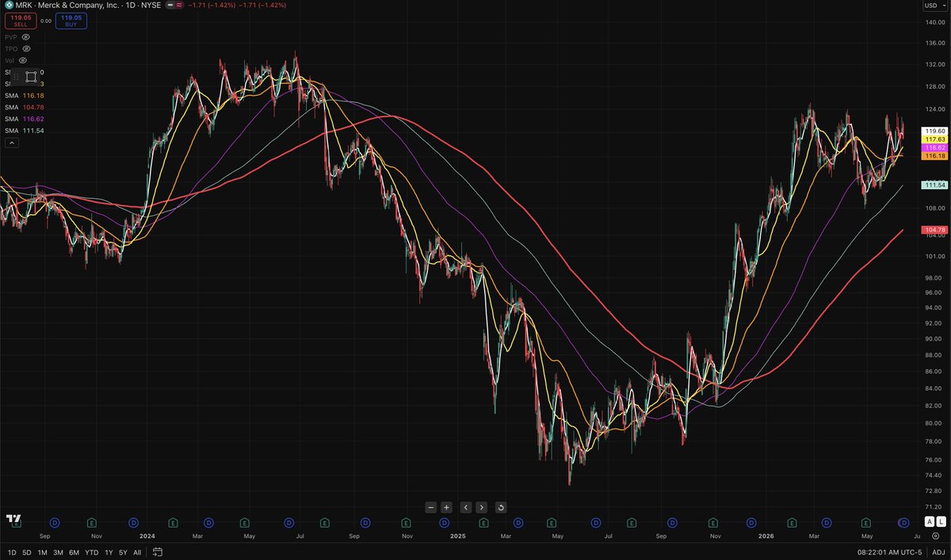Click the purple 116.62 price axis label
Viewport: 951px width, 560px height.
[x=935, y=147]
